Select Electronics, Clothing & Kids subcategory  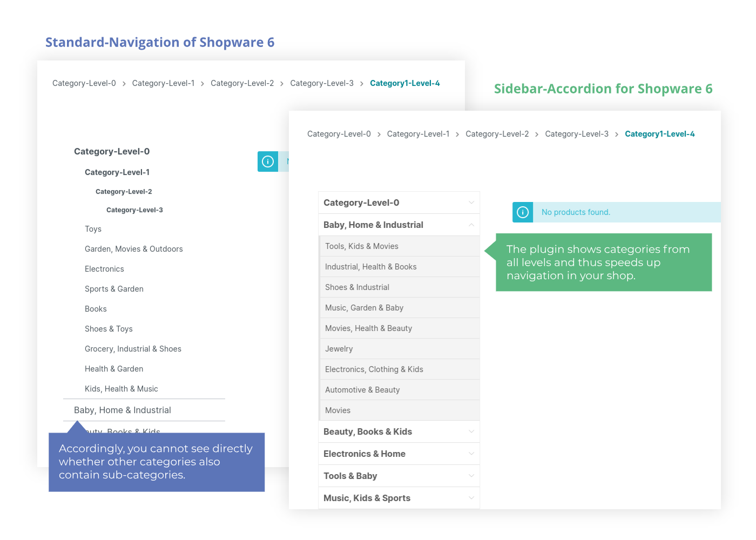(x=400, y=369)
